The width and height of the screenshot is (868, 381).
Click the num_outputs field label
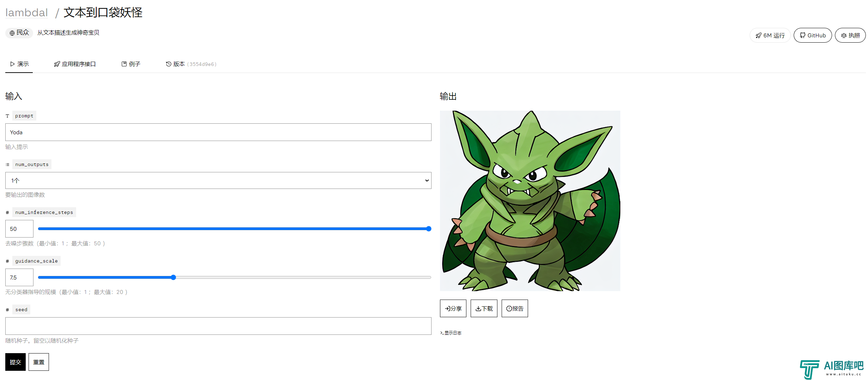[x=32, y=164]
